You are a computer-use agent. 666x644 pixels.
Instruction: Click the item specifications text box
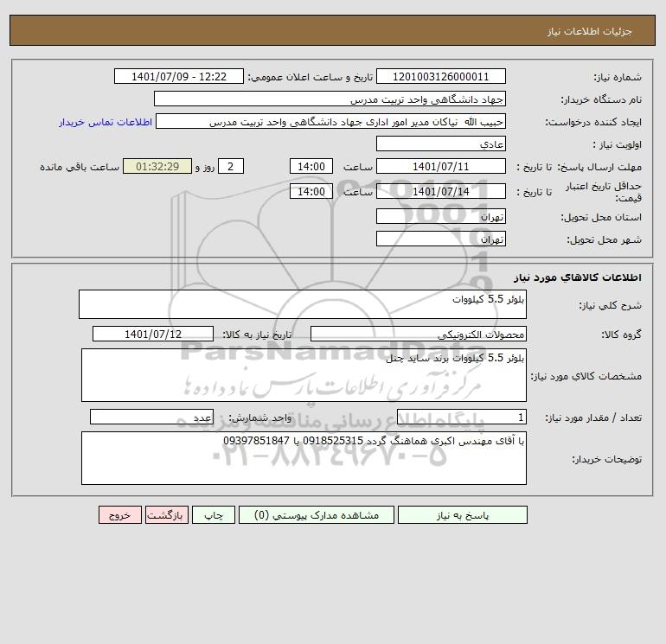[304, 375]
